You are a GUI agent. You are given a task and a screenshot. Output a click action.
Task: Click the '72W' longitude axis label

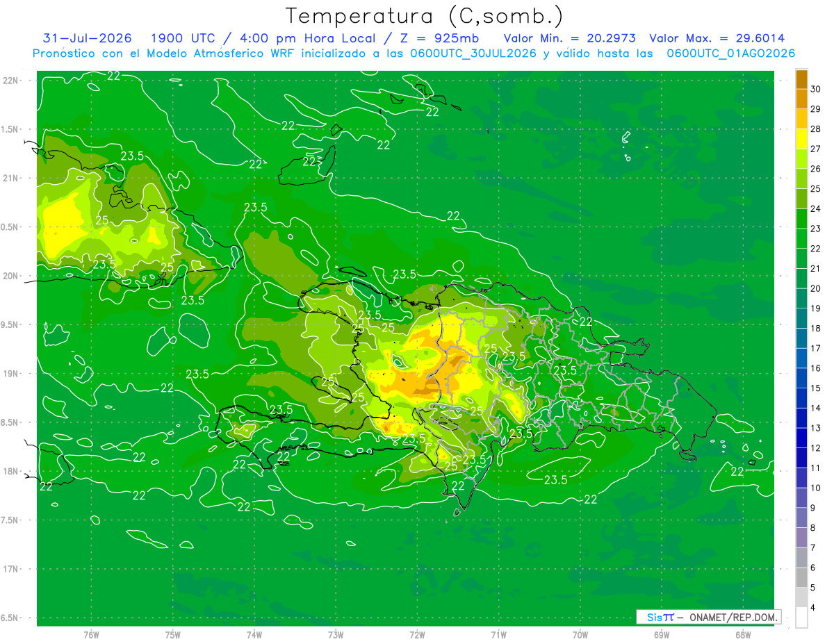(417, 635)
